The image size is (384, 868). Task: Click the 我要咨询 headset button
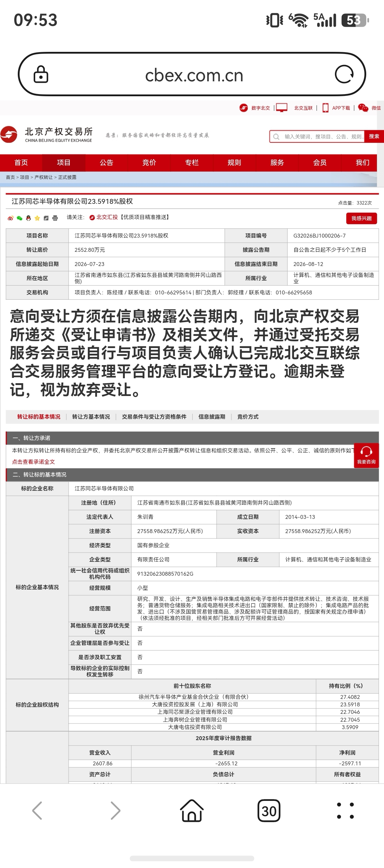point(366,455)
